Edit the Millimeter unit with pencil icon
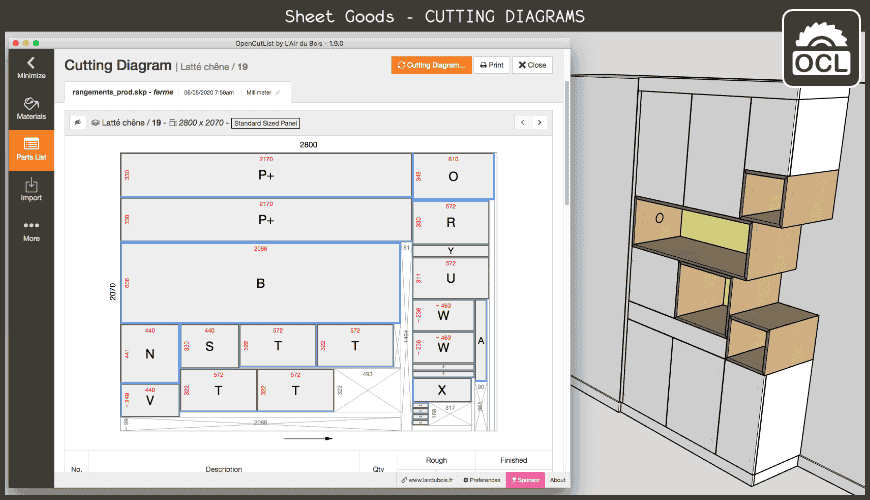 [x=277, y=93]
